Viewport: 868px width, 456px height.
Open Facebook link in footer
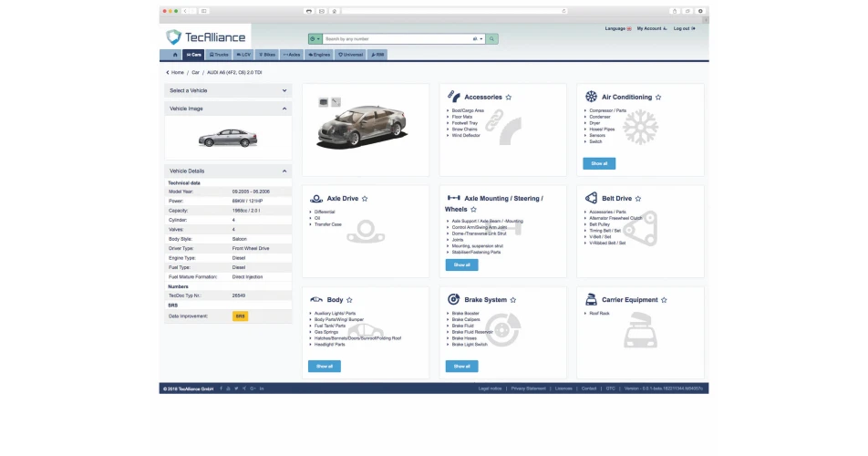click(x=221, y=389)
